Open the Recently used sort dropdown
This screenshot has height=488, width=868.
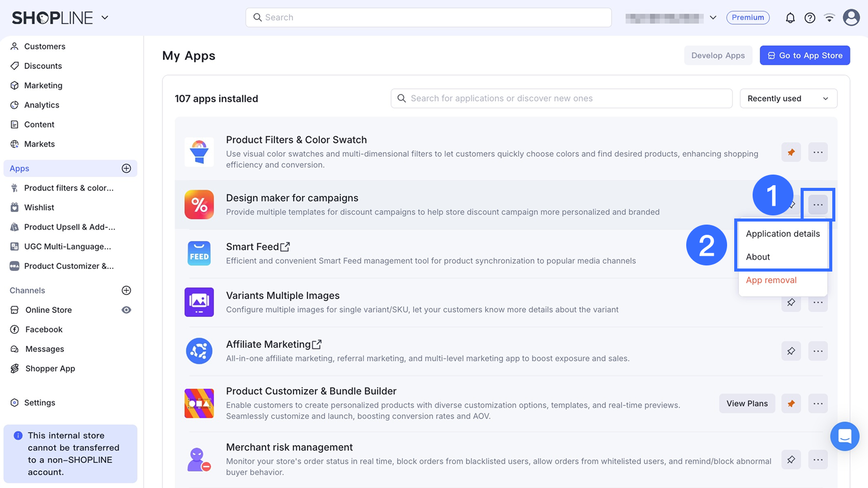click(x=788, y=99)
